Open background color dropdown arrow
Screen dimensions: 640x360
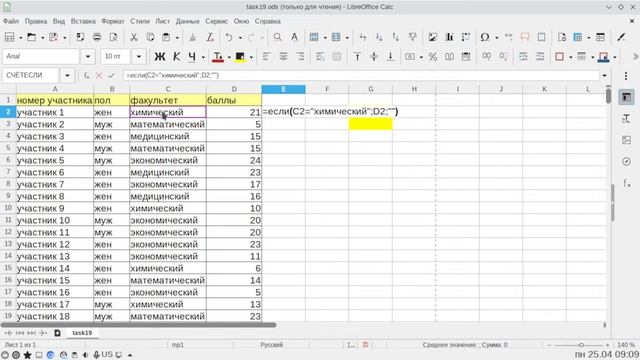(x=251, y=57)
